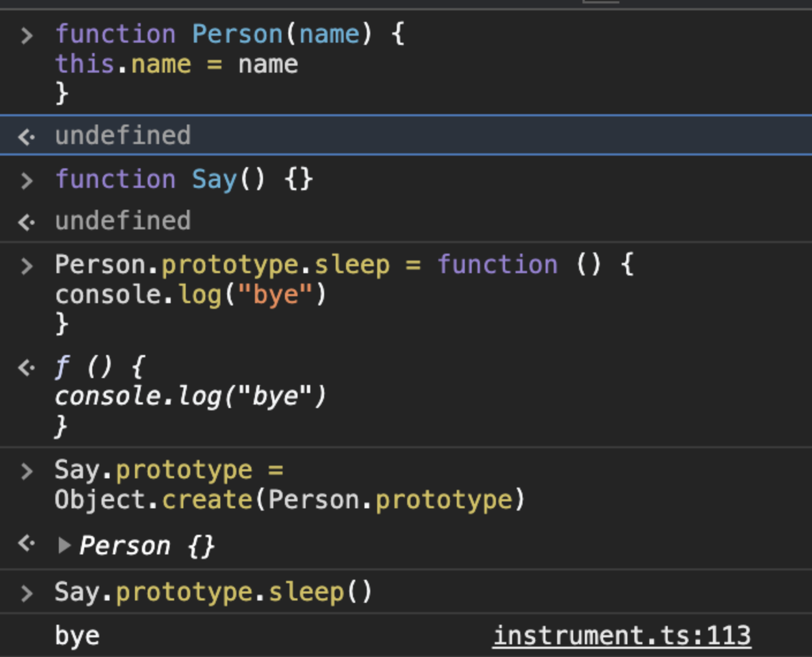Click the output arrow beside italic f () {
This screenshot has width=812, height=657.
point(26,367)
